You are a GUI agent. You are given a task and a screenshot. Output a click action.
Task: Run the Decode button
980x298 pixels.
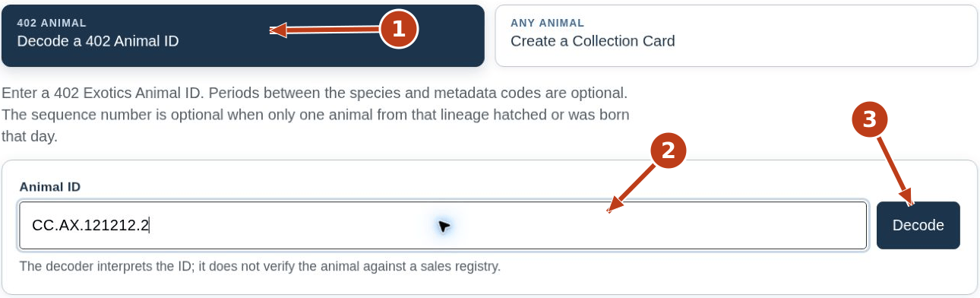[x=918, y=225]
